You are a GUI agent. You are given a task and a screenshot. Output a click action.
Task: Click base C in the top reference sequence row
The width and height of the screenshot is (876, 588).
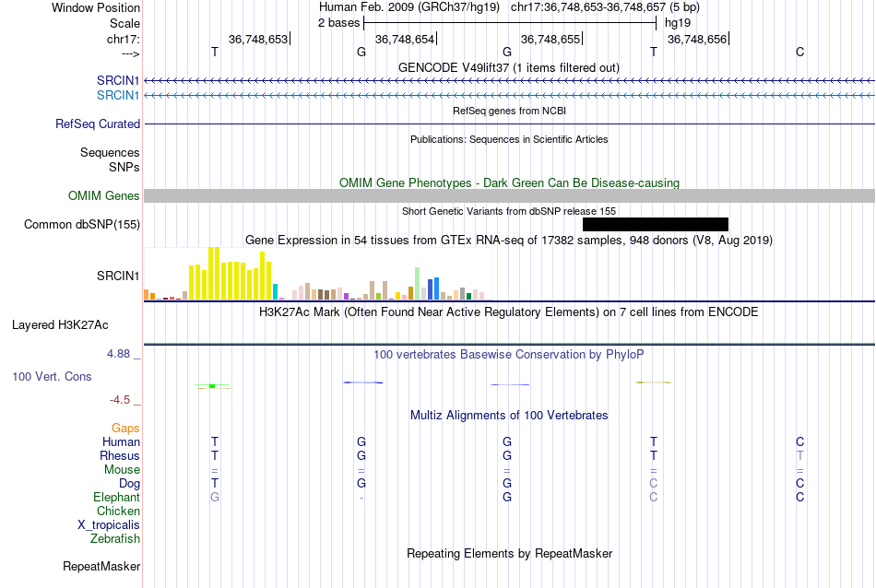[x=800, y=52]
